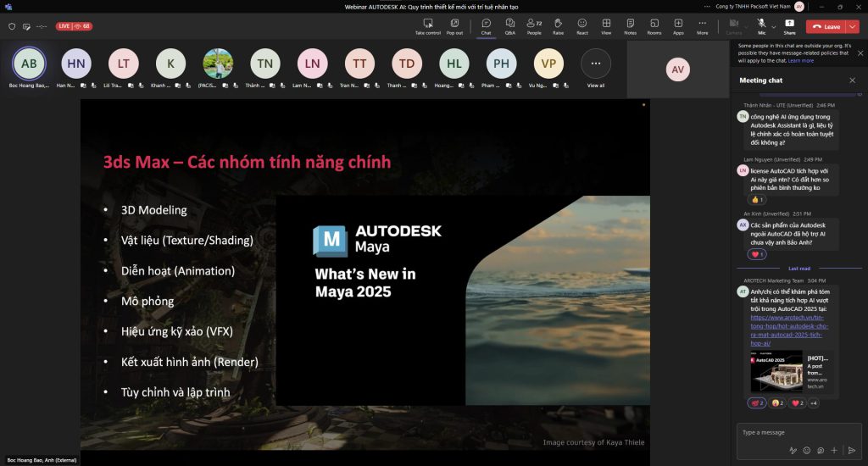Open the meeting whiteboard notes icon
The height and width of the screenshot is (466, 868).
[26, 26]
